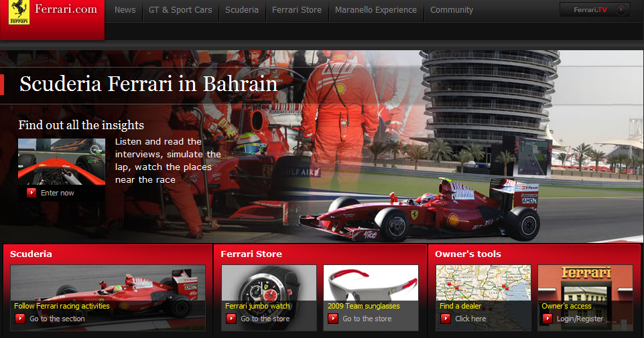Open the Ferrari Store menu item
Screen dimensions: 644x338
tap(297, 10)
